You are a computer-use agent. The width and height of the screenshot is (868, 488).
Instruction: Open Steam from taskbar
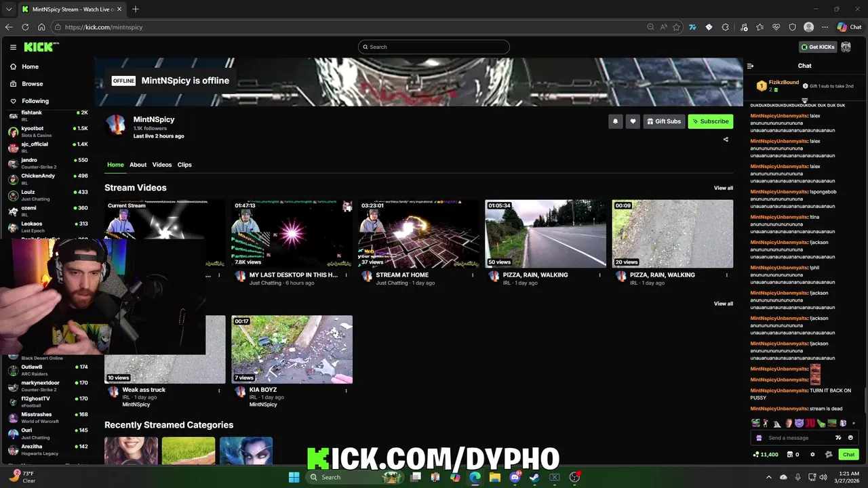coord(534,477)
